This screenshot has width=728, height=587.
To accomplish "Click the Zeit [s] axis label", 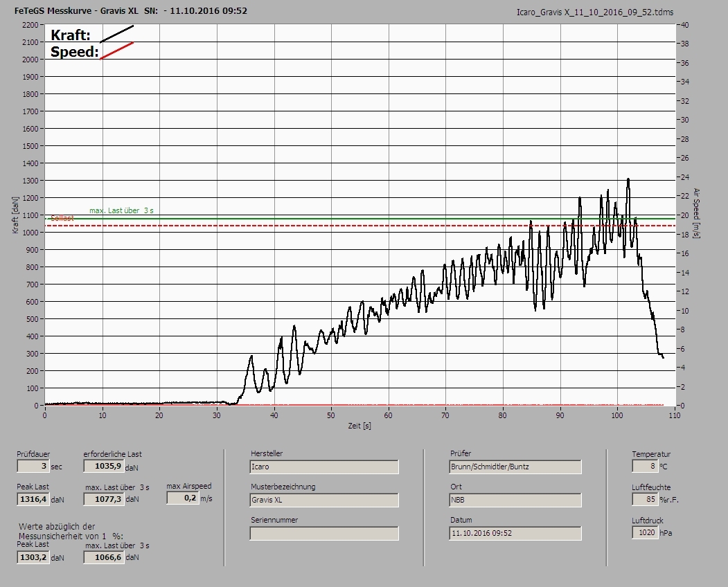I will click(359, 426).
